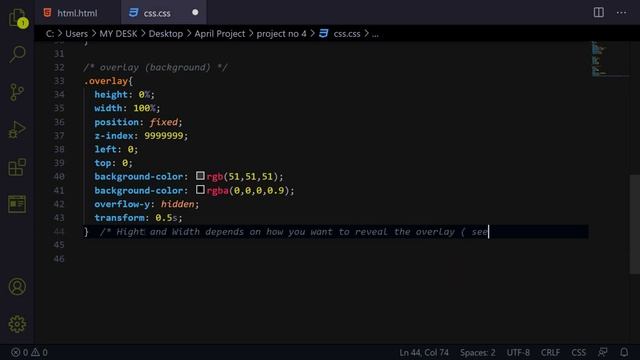Image resolution: width=640 pixels, height=360 pixels.
Task: Open the Accounts menu
Action: (17, 287)
